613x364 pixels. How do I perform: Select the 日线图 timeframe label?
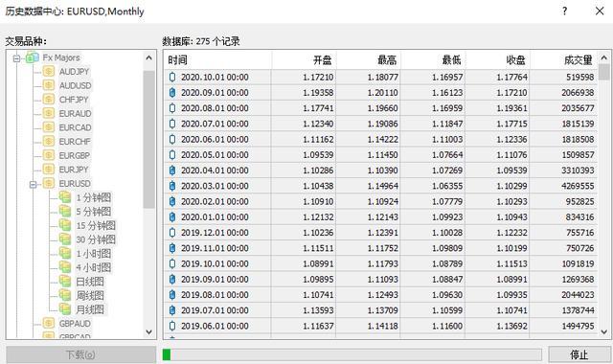[90, 282]
